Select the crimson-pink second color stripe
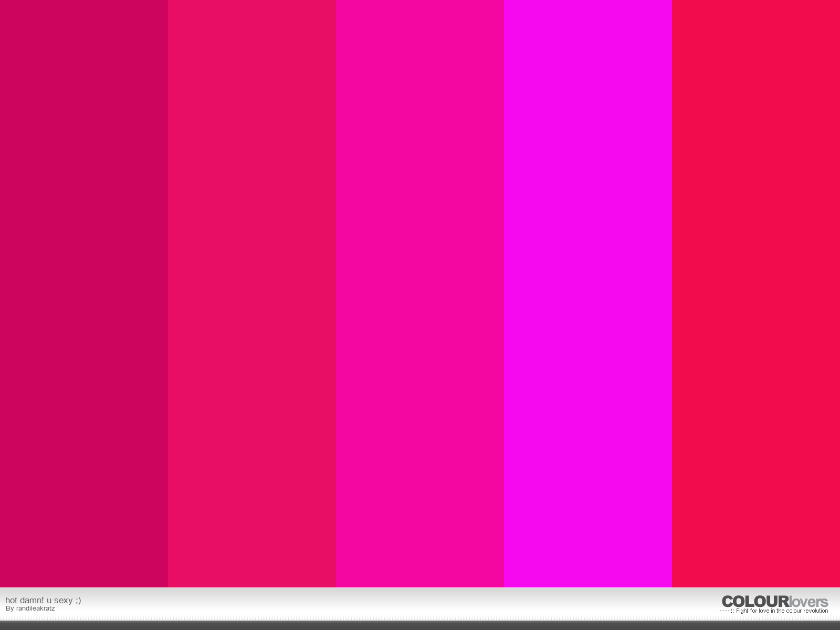 point(252,293)
